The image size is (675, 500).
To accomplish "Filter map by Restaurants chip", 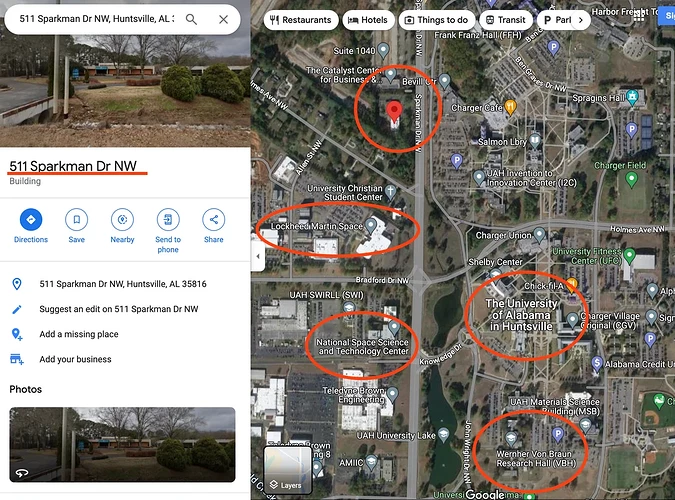I will pos(300,20).
